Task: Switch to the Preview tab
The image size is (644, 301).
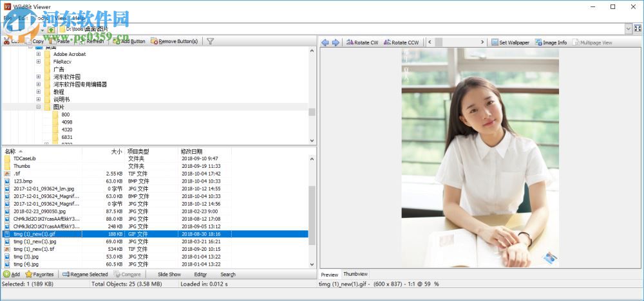Action: pyautogui.click(x=329, y=275)
